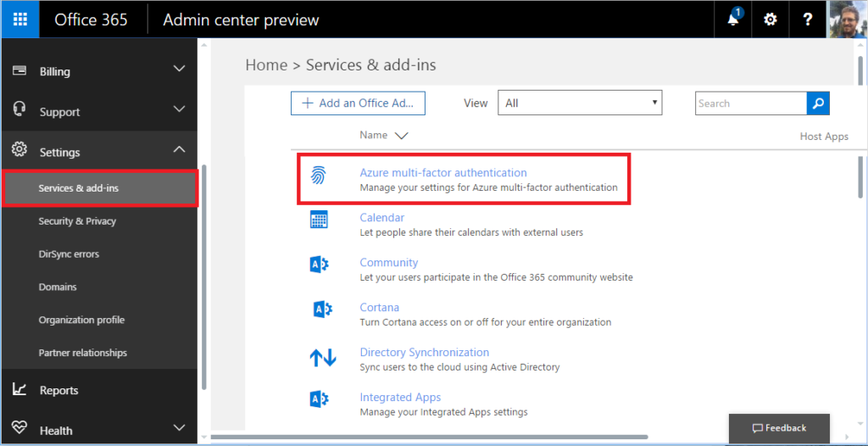Screen dimensions: 868x446
Task: Click the Name column header
Action: click(374, 135)
